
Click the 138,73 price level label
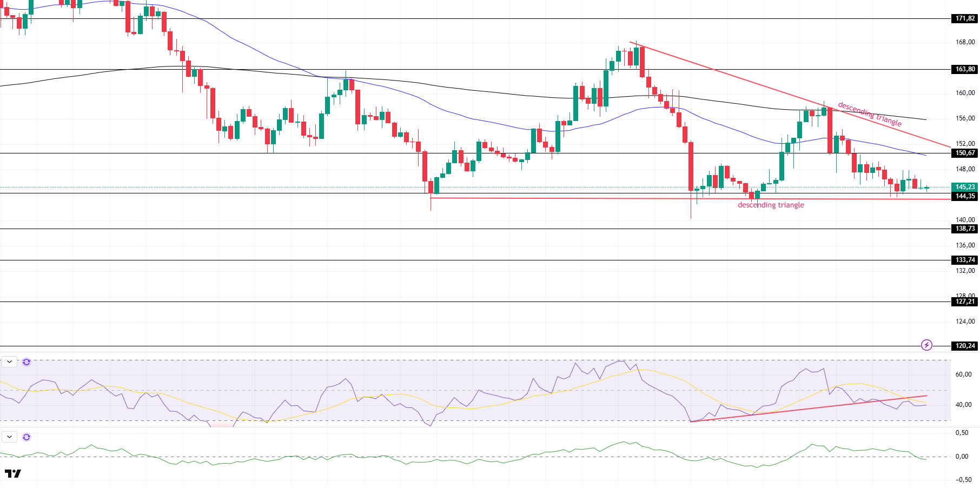coord(965,229)
